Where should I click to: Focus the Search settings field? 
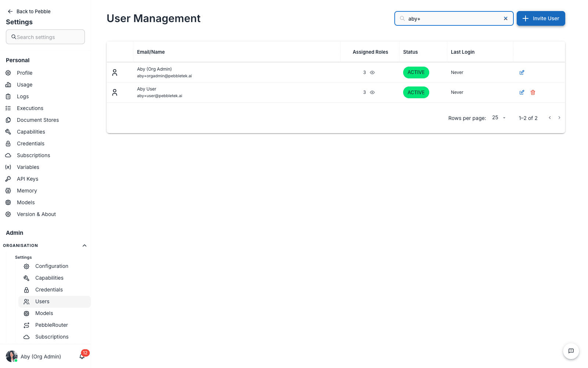click(x=45, y=37)
